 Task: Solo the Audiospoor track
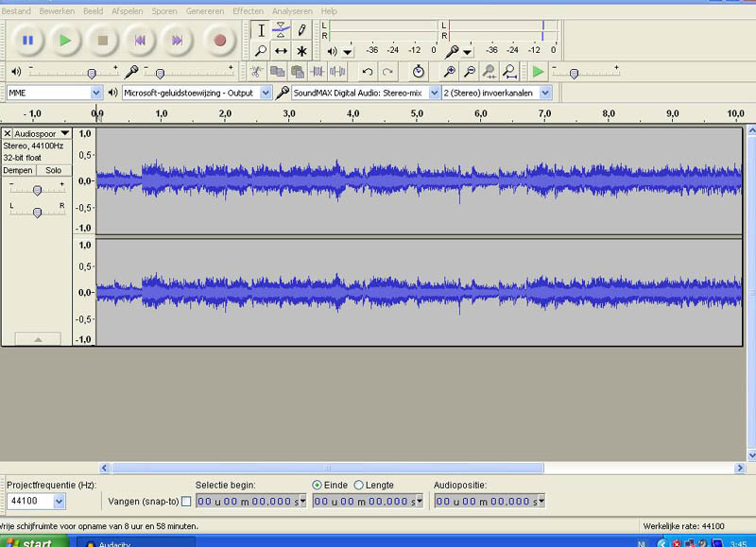tap(54, 170)
